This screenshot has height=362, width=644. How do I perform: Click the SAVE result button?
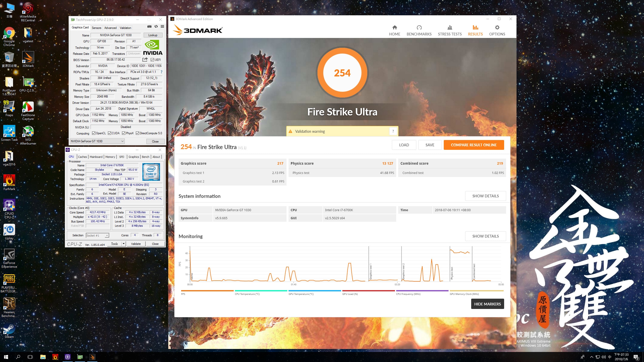pos(430,145)
